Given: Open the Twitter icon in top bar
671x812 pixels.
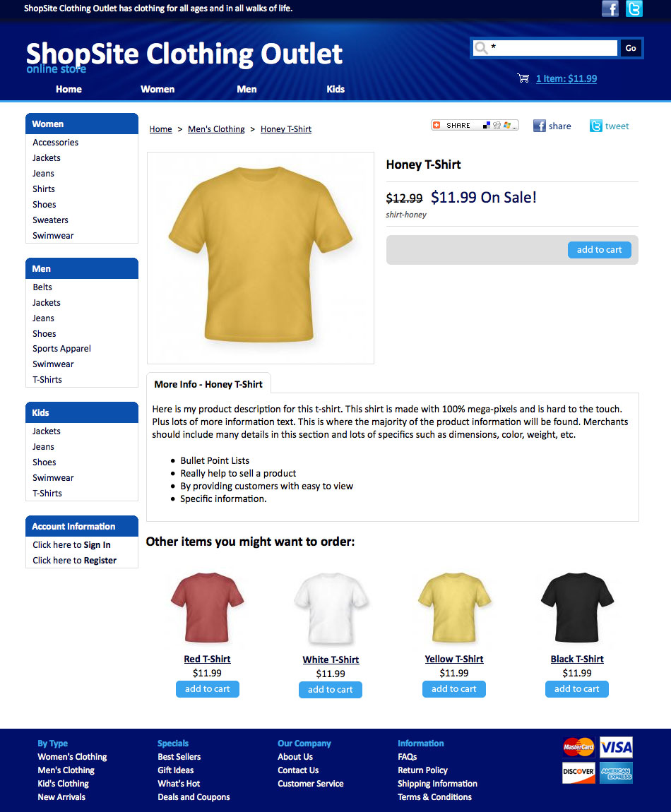Looking at the screenshot, I should 634,8.
